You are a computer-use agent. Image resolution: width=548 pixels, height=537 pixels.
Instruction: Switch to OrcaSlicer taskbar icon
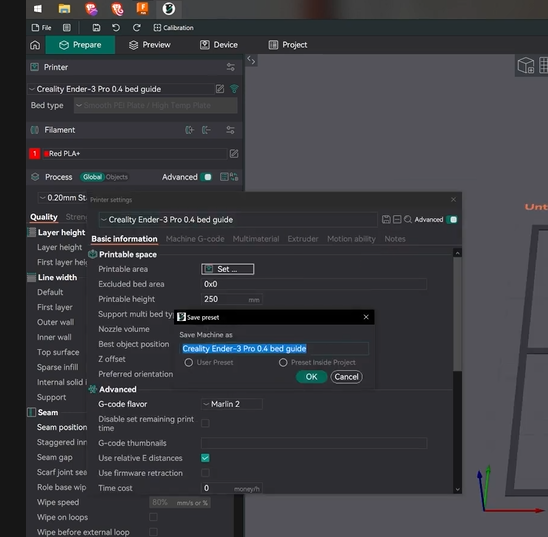168,9
